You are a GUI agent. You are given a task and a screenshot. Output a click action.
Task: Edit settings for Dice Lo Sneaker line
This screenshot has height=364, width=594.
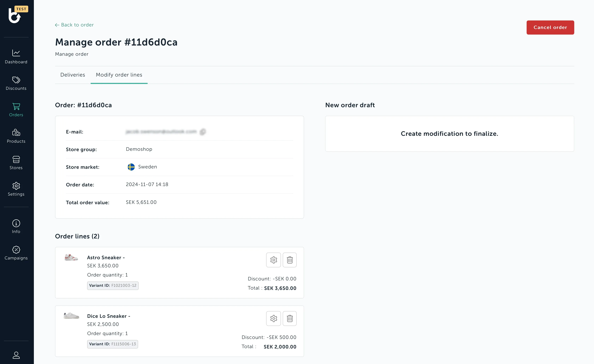pos(273,318)
